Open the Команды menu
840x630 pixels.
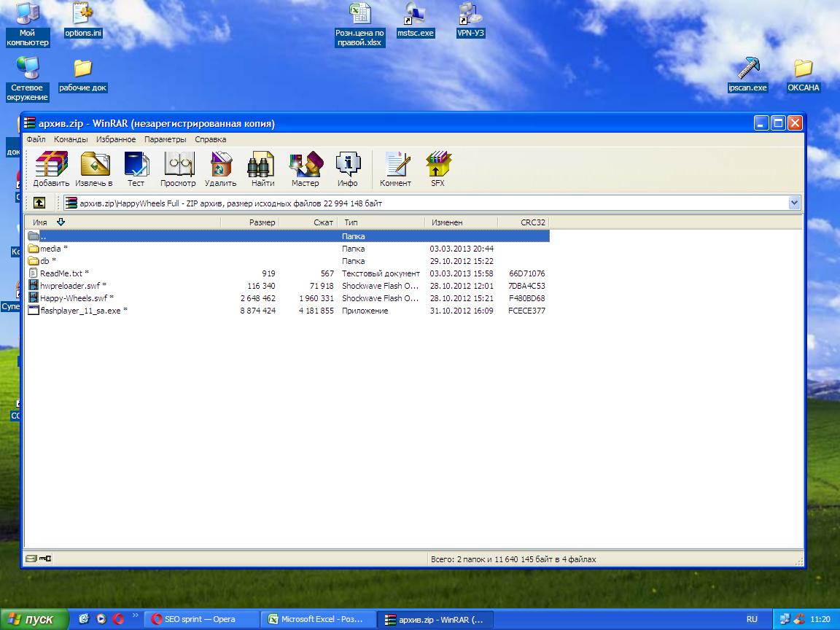[71, 139]
